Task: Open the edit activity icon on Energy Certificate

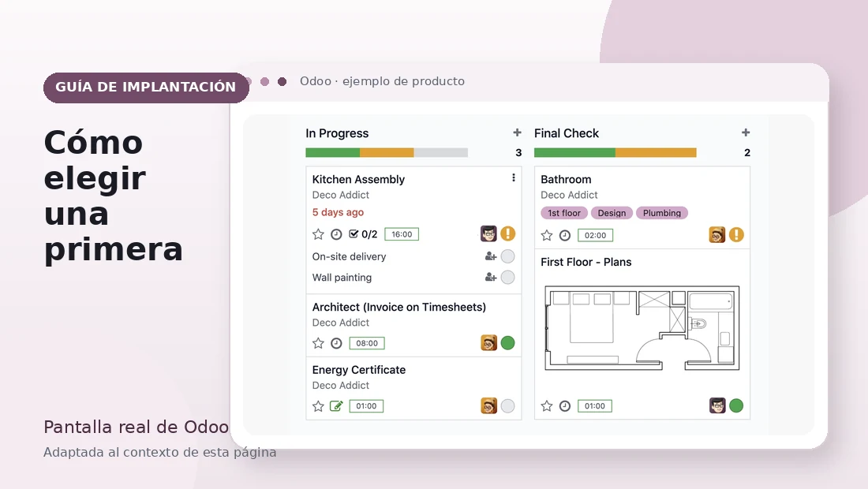Action: click(x=337, y=406)
